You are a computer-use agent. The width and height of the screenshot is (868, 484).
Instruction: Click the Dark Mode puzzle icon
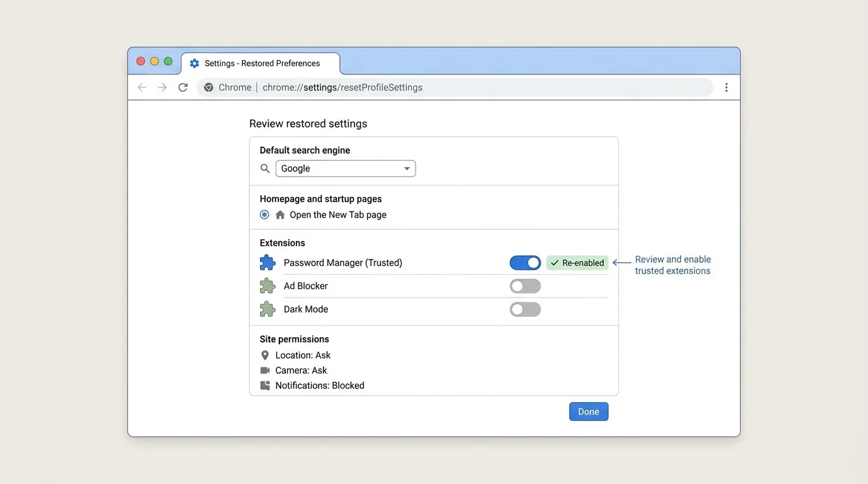(267, 309)
